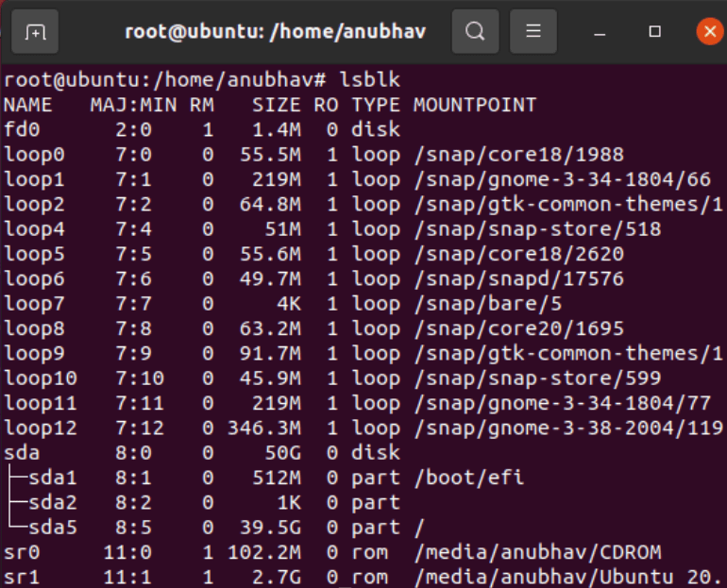
Task: Click the loop8 device name
Action: pyautogui.click(x=34, y=328)
